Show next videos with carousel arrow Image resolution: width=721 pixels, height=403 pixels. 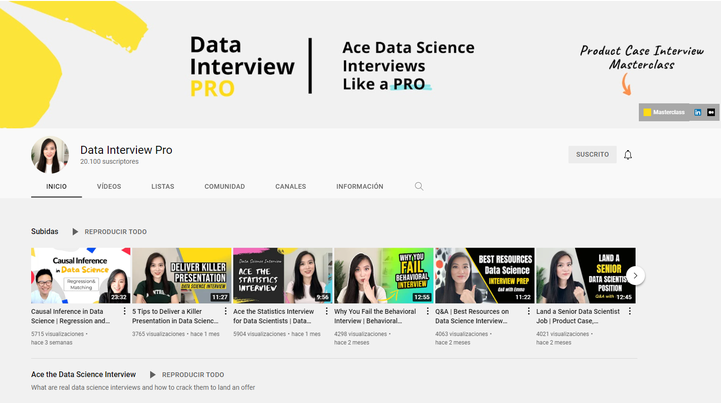click(x=635, y=276)
